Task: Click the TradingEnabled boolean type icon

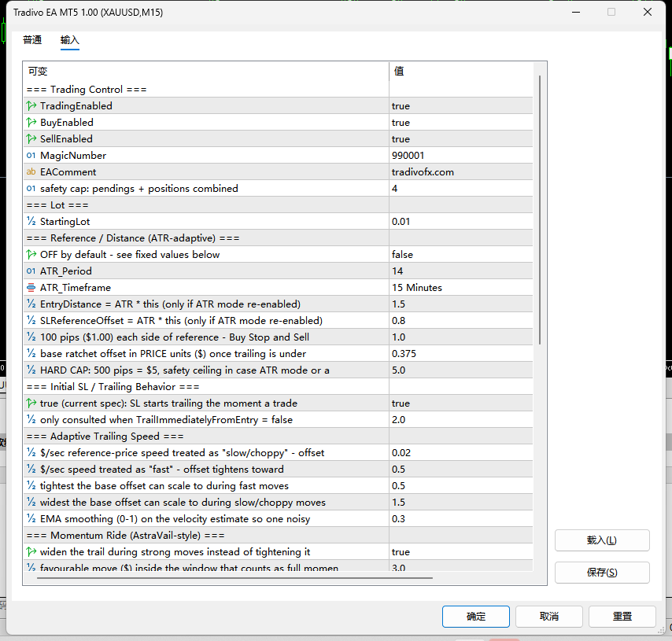Action: (x=31, y=105)
